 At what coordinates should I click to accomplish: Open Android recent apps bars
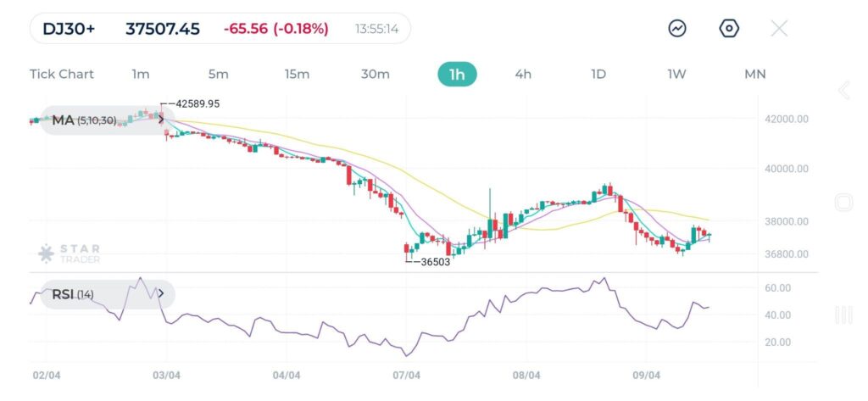point(843,315)
